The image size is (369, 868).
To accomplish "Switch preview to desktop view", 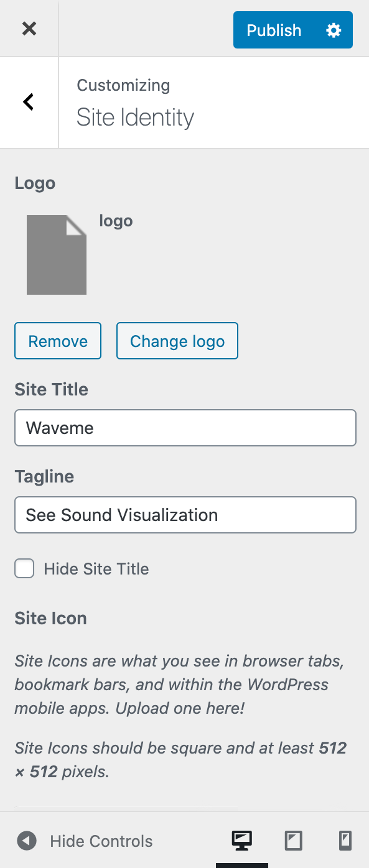I will (241, 841).
